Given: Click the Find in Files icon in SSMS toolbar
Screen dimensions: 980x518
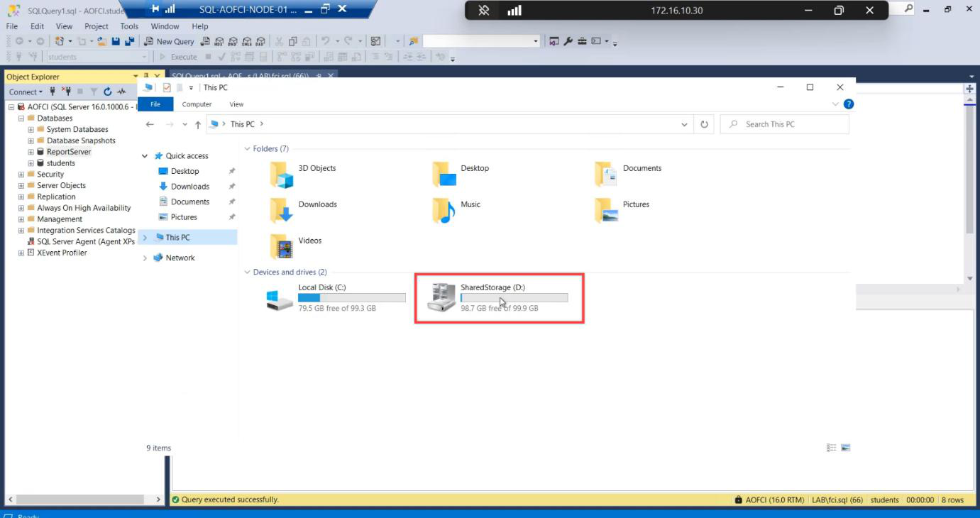Looking at the screenshot, I should (414, 41).
